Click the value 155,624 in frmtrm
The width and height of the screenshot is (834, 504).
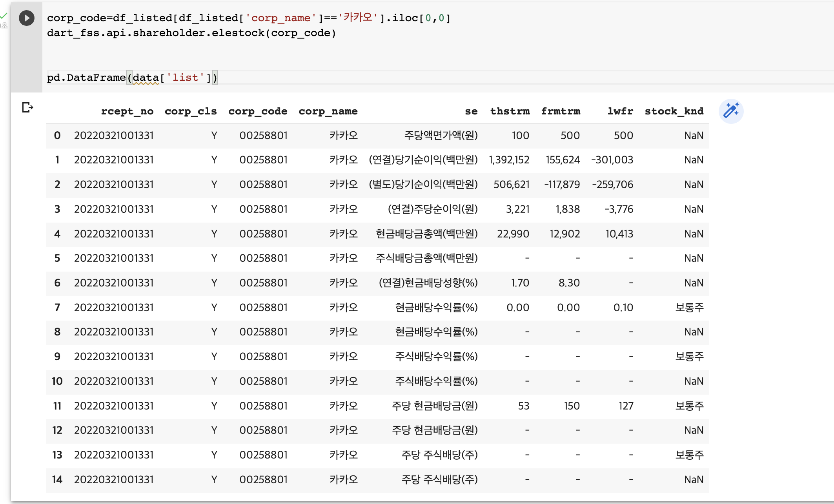(x=563, y=160)
